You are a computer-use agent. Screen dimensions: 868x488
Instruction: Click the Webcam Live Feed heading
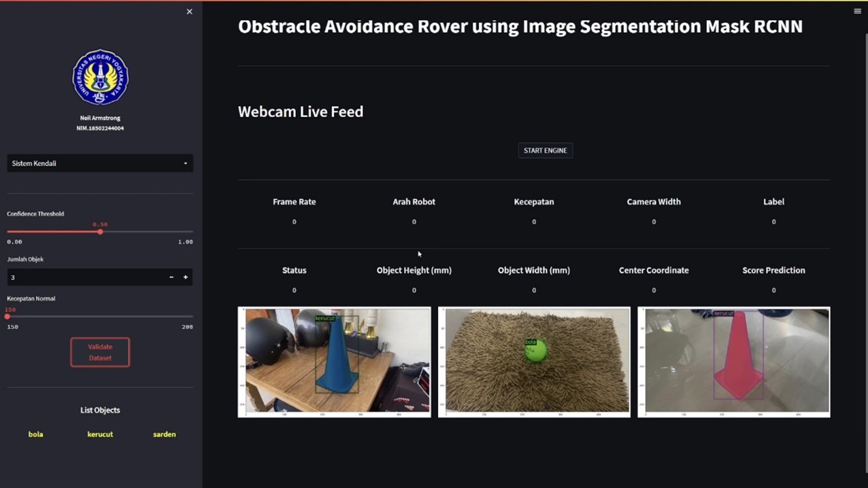[x=301, y=111]
